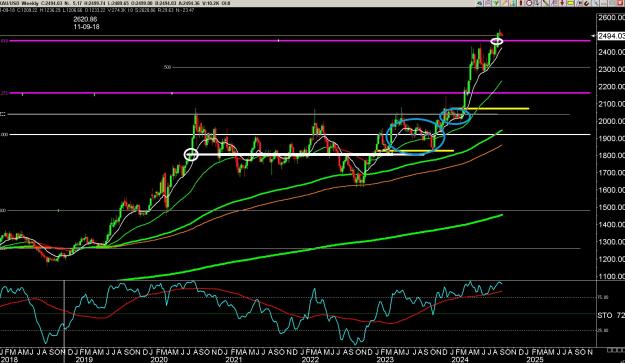This screenshot has height=363, width=625.
Task: Click the 2000.00 price axis label
Action: coord(611,121)
